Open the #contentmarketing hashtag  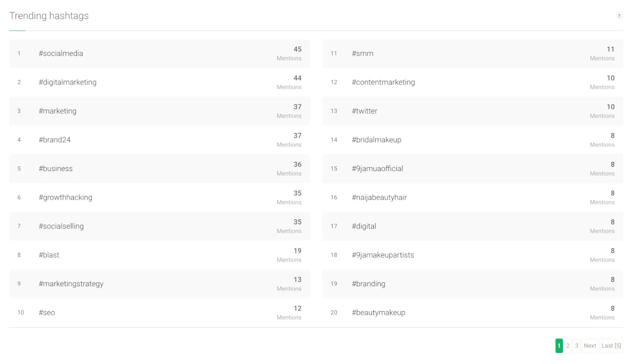click(383, 82)
